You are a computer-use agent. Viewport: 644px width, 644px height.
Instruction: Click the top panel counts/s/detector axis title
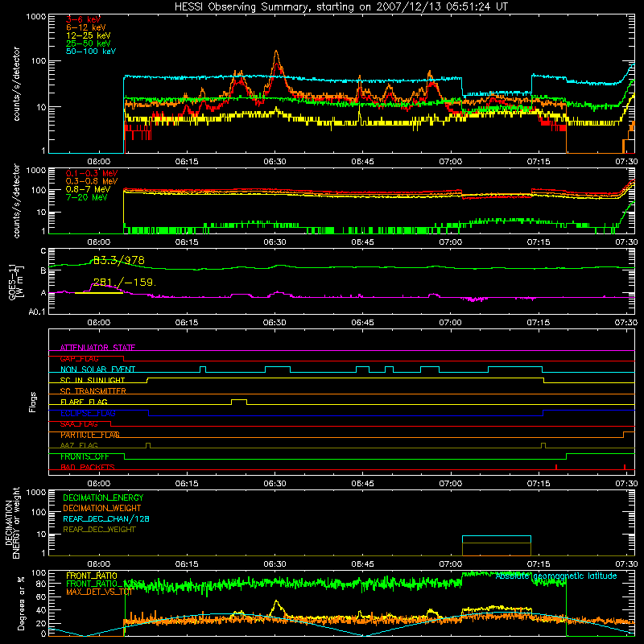tap(16, 84)
